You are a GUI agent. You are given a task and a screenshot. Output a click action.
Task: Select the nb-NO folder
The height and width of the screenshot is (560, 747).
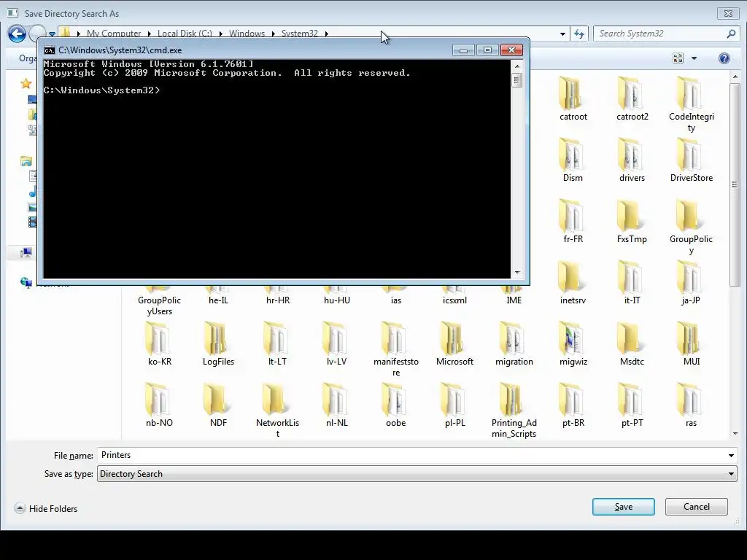pyautogui.click(x=159, y=405)
